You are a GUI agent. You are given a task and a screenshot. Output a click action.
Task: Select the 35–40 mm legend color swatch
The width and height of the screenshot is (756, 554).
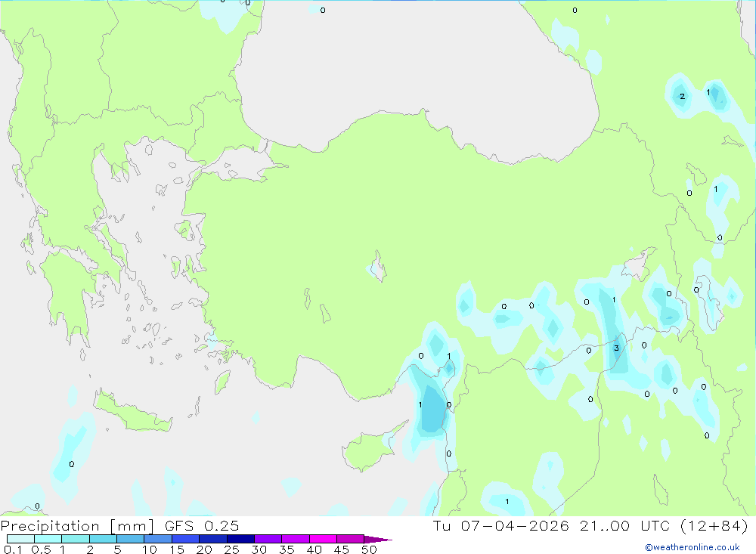pos(296,539)
